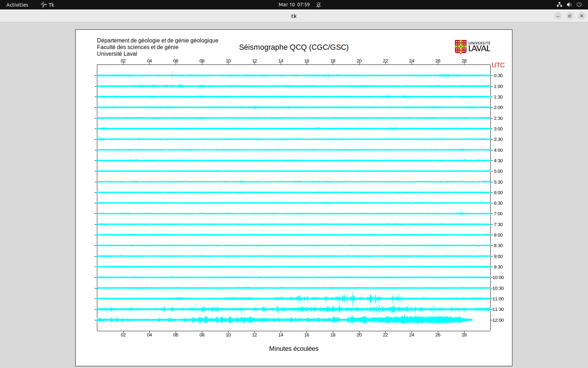Minimize the tk window
The image size is (588, 368).
pos(558,16)
